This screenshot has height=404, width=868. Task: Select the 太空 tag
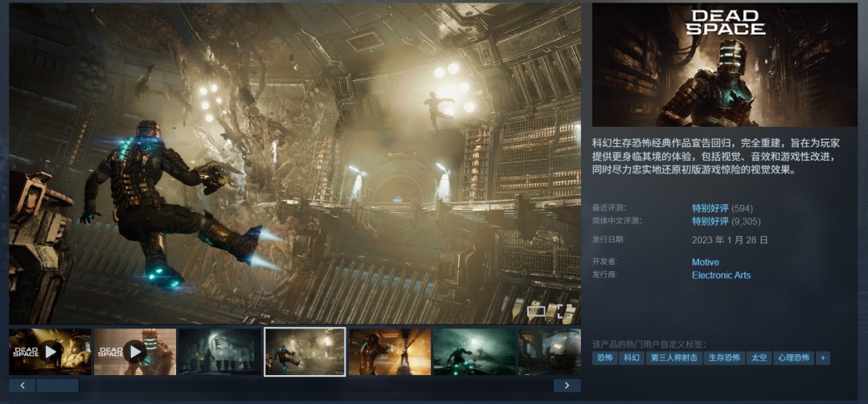758,357
